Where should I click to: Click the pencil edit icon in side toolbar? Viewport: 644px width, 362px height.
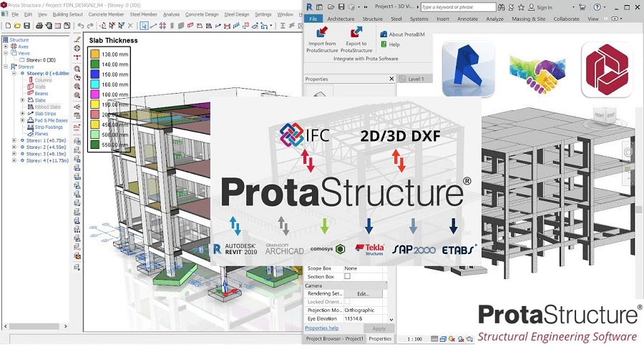pyautogui.click(x=77, y=39)
